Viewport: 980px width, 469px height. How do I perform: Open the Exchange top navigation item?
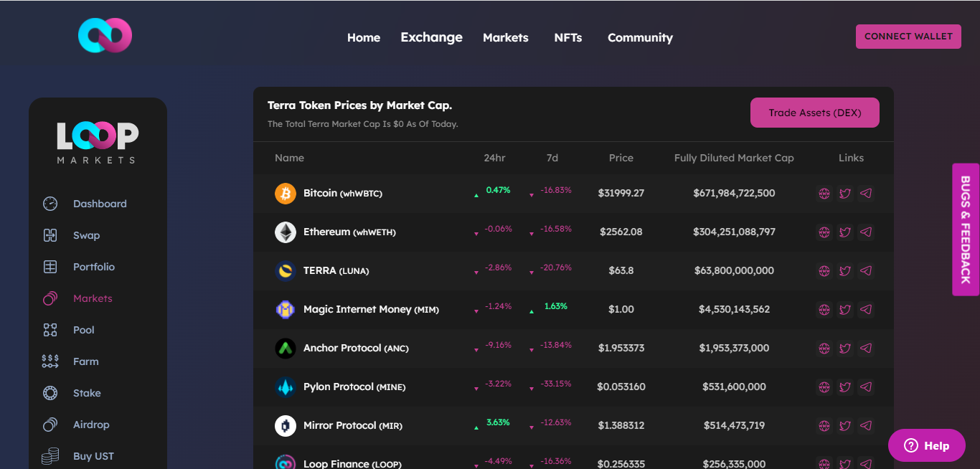tap(431, 37)
